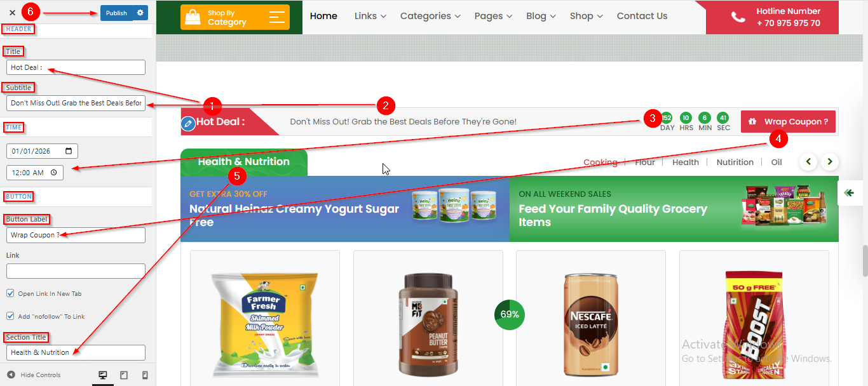The width and height of the screenshot is (868, 386).
Task: Click the blue pencil edit shortcut icon
Action: pos(187,124)
